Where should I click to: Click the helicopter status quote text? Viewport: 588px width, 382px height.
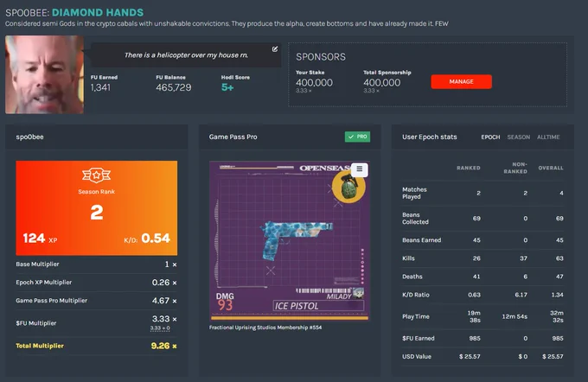coord(186,55)
